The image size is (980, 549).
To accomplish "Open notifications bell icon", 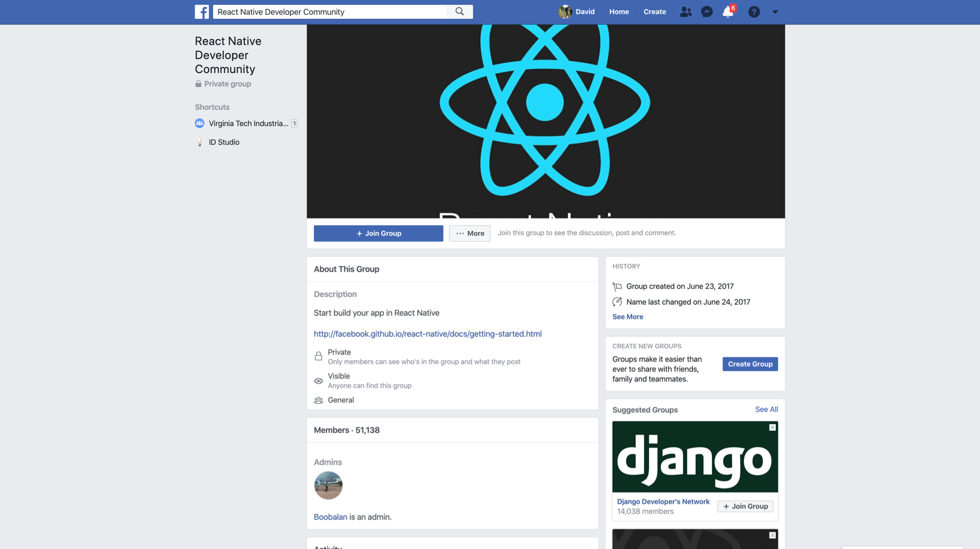I will (728, 12).
